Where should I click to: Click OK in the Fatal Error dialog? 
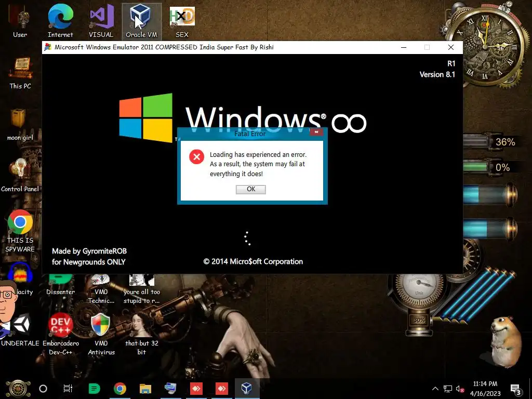[x=251, y=189]
